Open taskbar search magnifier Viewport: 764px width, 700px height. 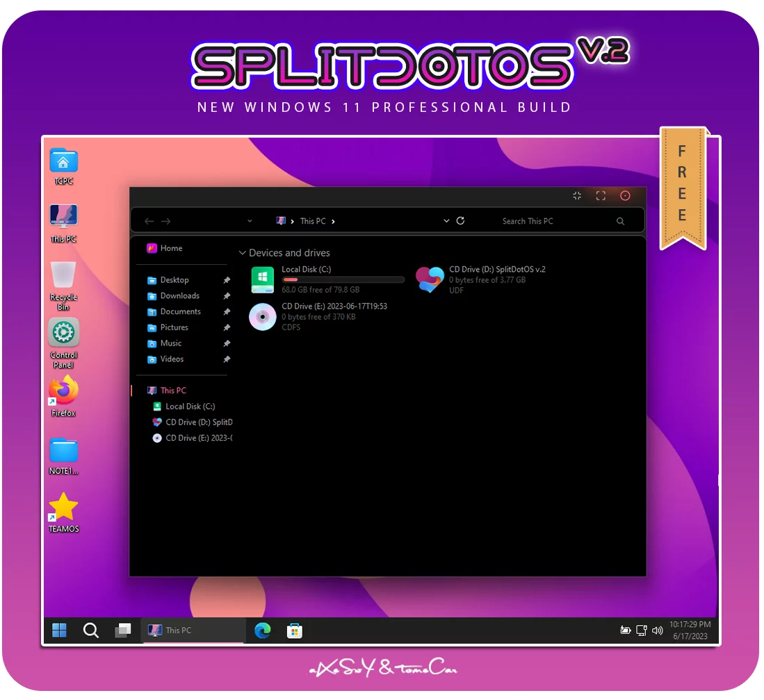[90, 630]
